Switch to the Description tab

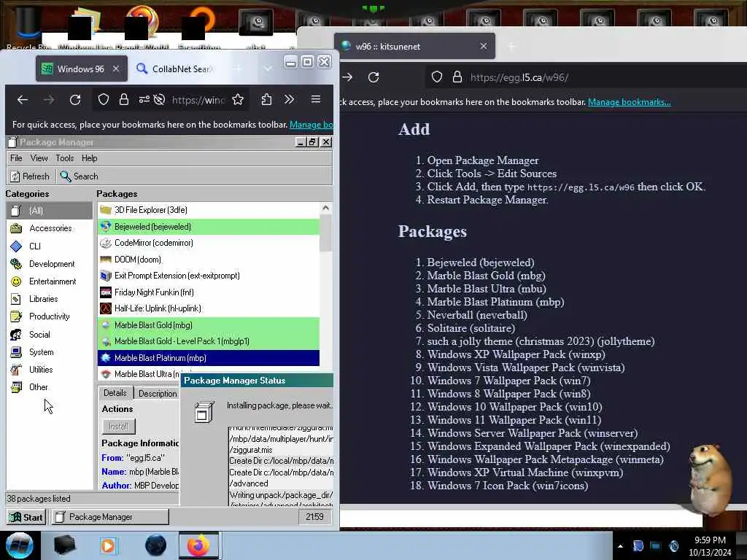(158, 393)
